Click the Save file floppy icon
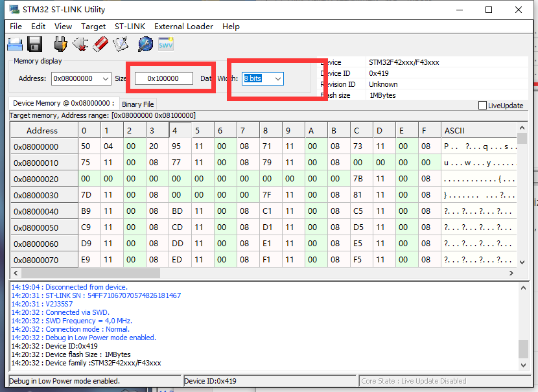 [34, 44]
